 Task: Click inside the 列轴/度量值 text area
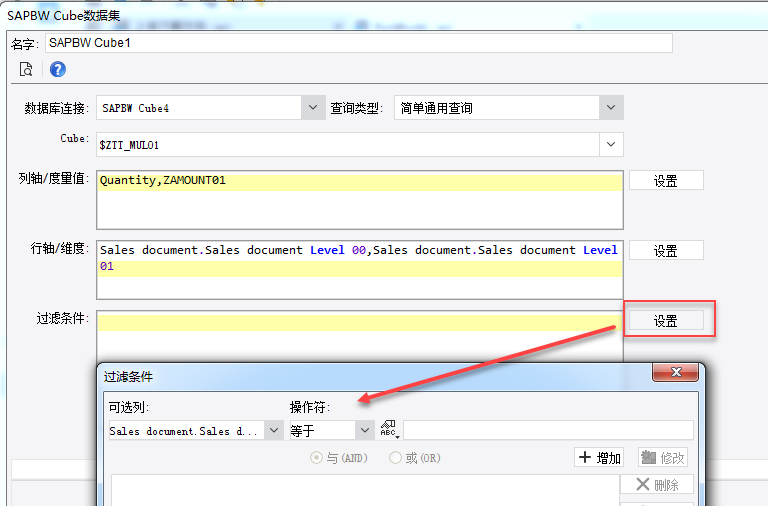click(360, 200)
